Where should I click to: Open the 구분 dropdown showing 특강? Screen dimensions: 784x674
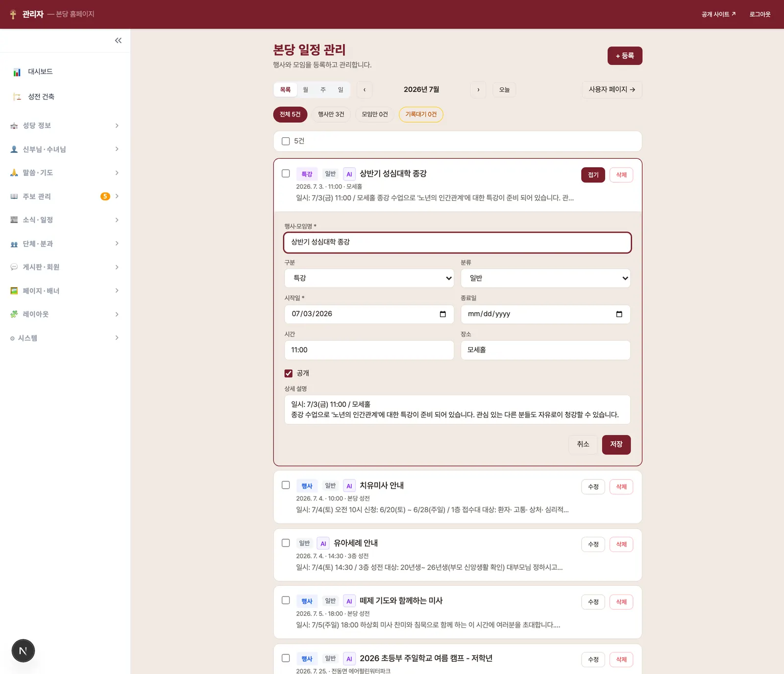coord(369,278)
